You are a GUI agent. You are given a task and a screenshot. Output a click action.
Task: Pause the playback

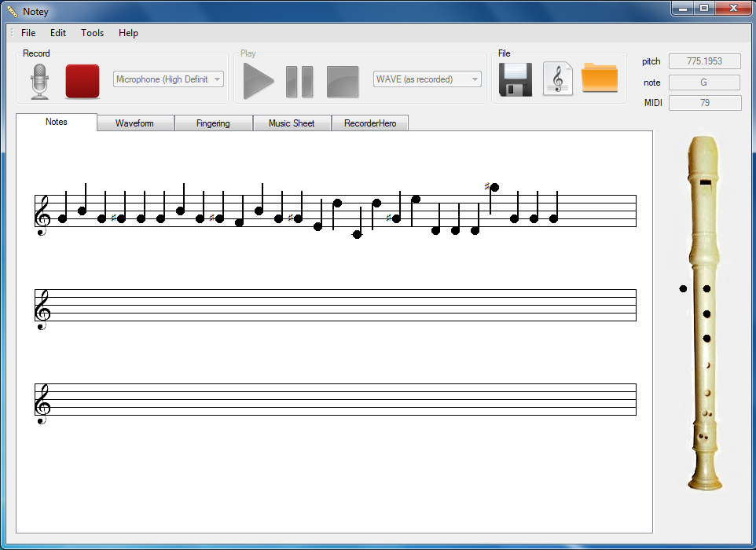[x=299, y=79]
